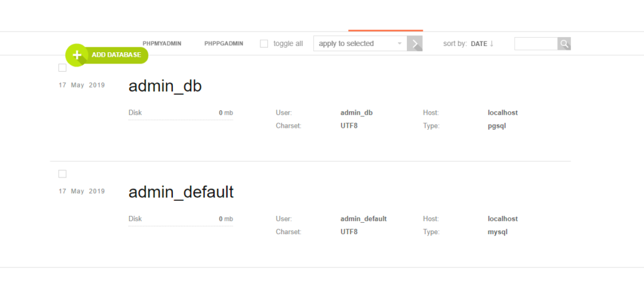Expand the sort by DATE menu
Viewport: 644px width, 299px height.
(x=479, y=43)
